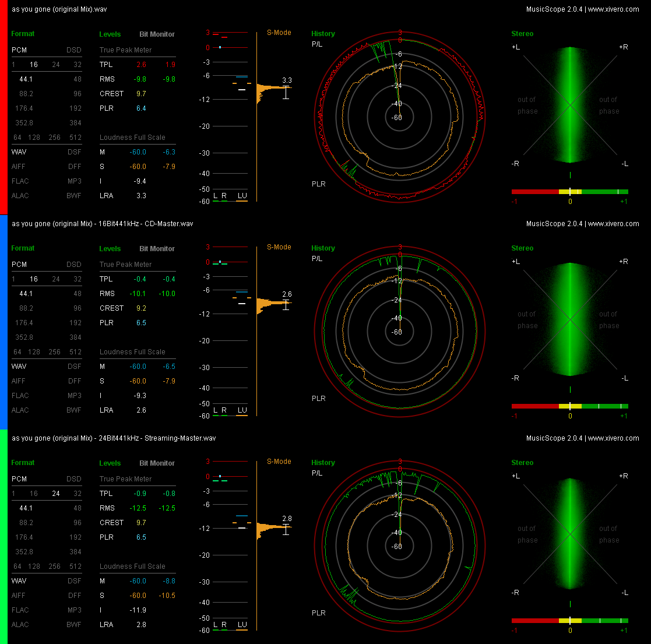Click stereo correlation bar in original Mix panel

(x=569, y=192)
